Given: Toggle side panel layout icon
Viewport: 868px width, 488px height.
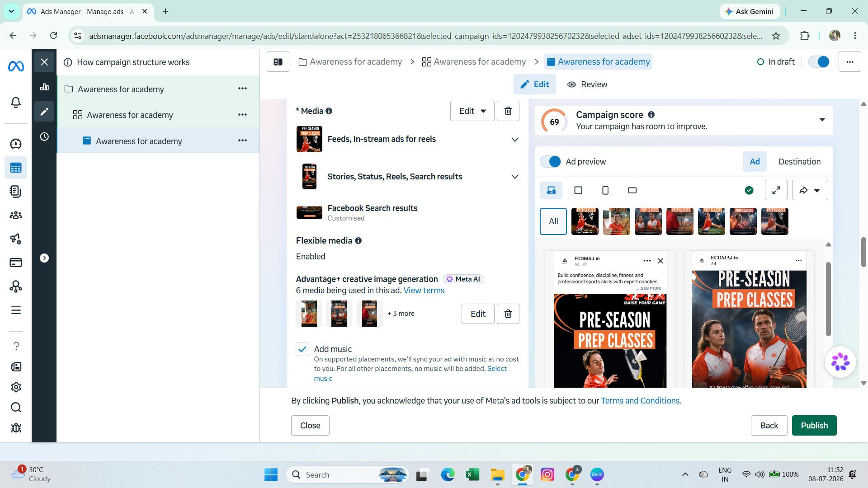Looking at the screenshot, I should coord(278,62).
